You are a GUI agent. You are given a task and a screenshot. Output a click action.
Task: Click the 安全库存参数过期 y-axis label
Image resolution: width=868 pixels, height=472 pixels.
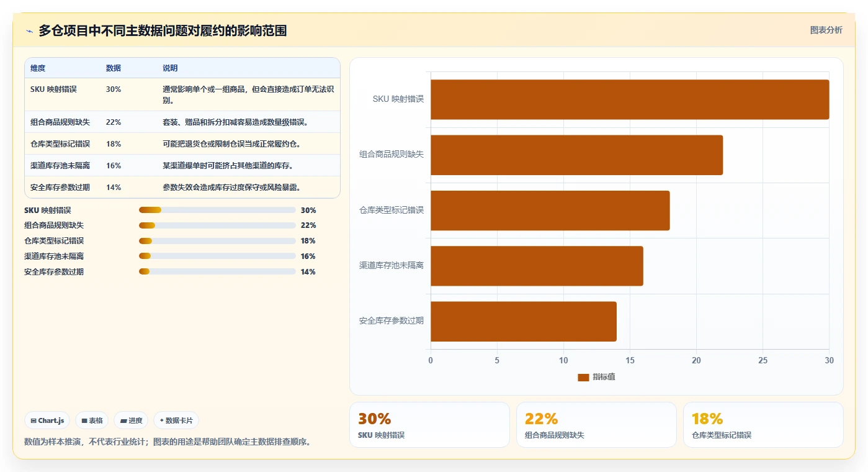[391, 321]
